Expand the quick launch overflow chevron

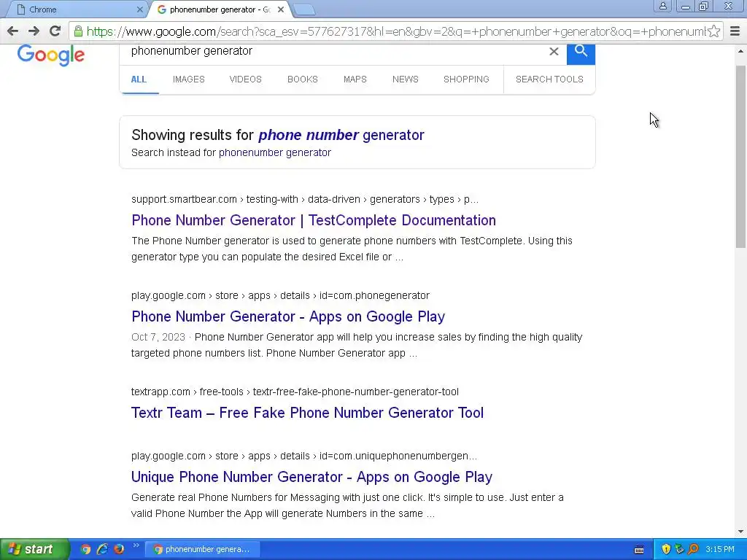(136, 545)
